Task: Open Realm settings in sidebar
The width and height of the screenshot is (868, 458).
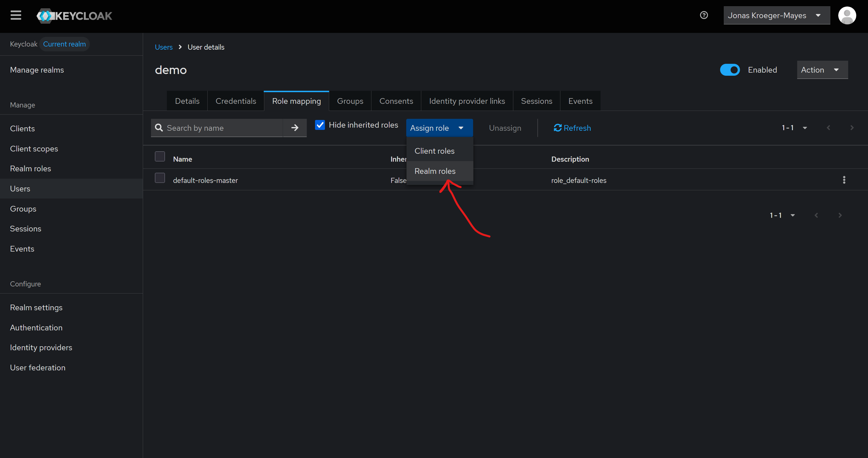Action: pyautogui.click(x=36, y=308)
